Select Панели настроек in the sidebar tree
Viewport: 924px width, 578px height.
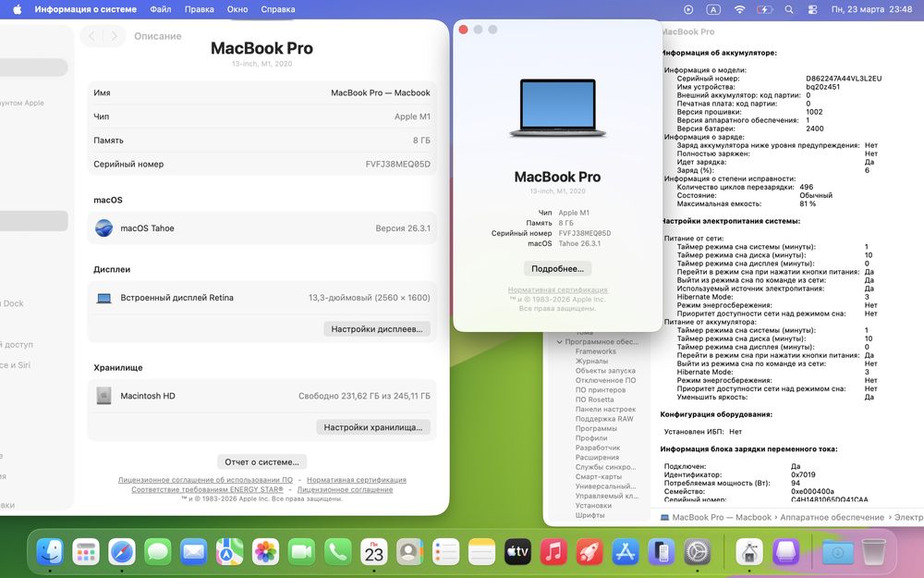click(x=605, y=410)
